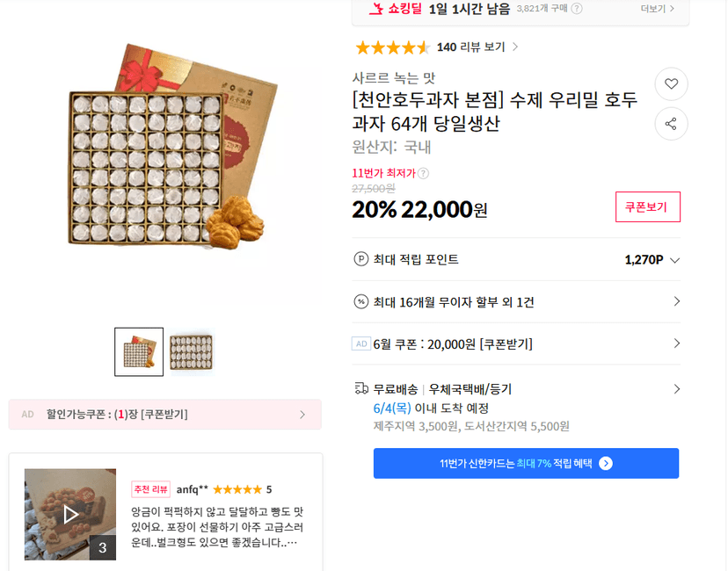Click question mark icon beside 3,821개 구매

click(577, 9)
